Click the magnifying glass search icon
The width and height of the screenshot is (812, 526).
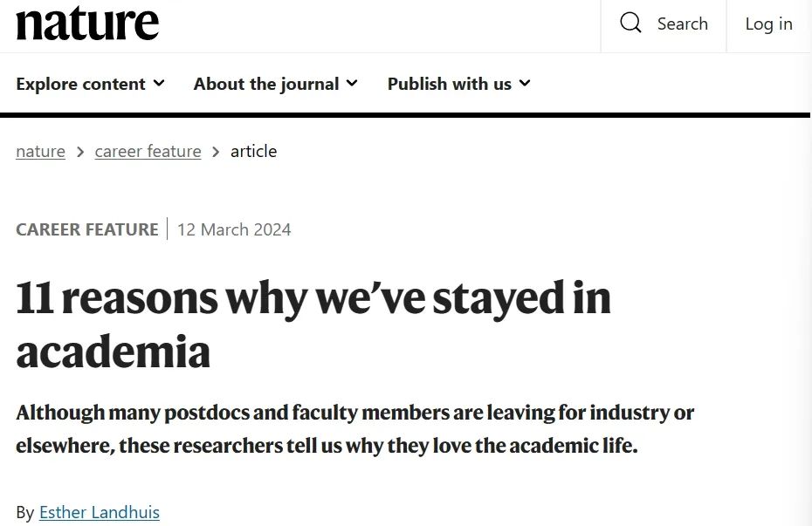pos(630,23)
